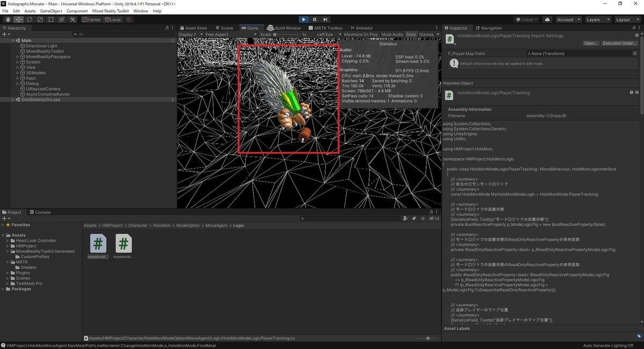This screenshot has height=349, width=644.
Task: Open help icon for imported object
Action: pos(632,92)
